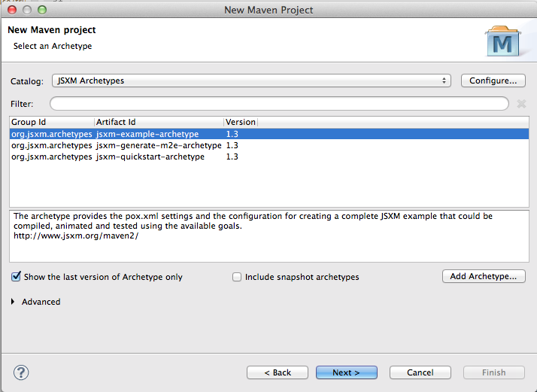Clear the filter text with X icon

point(521,104)
